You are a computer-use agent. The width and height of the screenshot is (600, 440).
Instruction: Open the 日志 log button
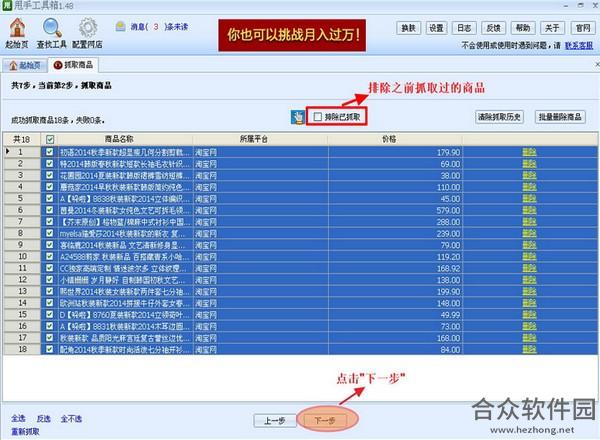464,28
